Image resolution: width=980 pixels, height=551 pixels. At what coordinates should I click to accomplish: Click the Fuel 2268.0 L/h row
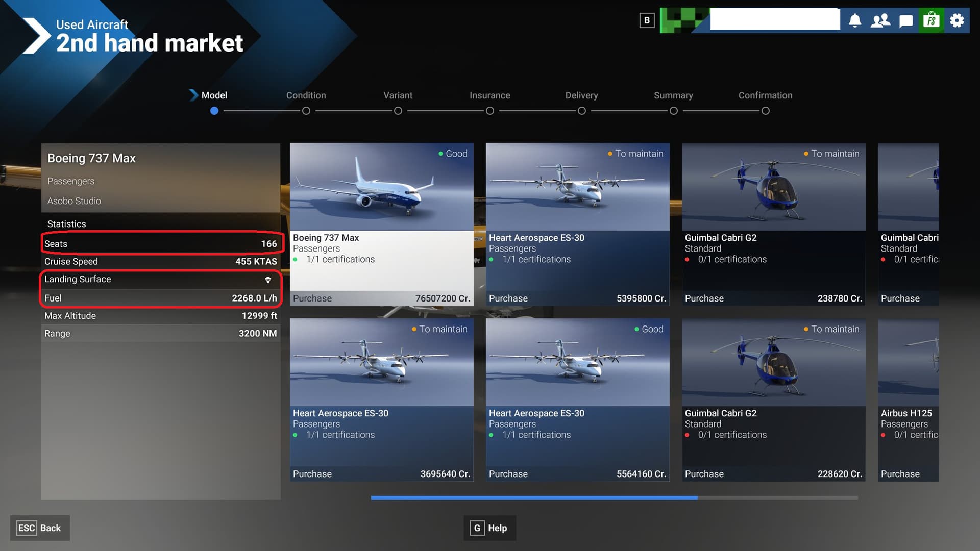coord(161,298)
